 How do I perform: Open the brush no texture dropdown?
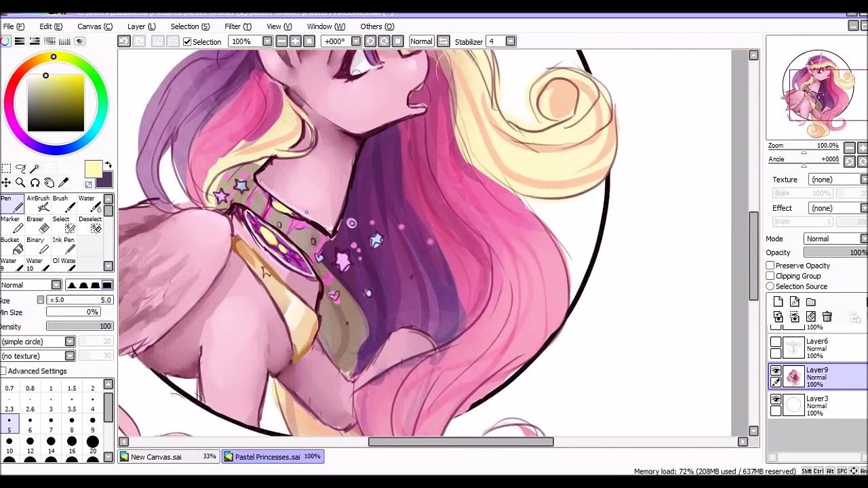(37, 356)
